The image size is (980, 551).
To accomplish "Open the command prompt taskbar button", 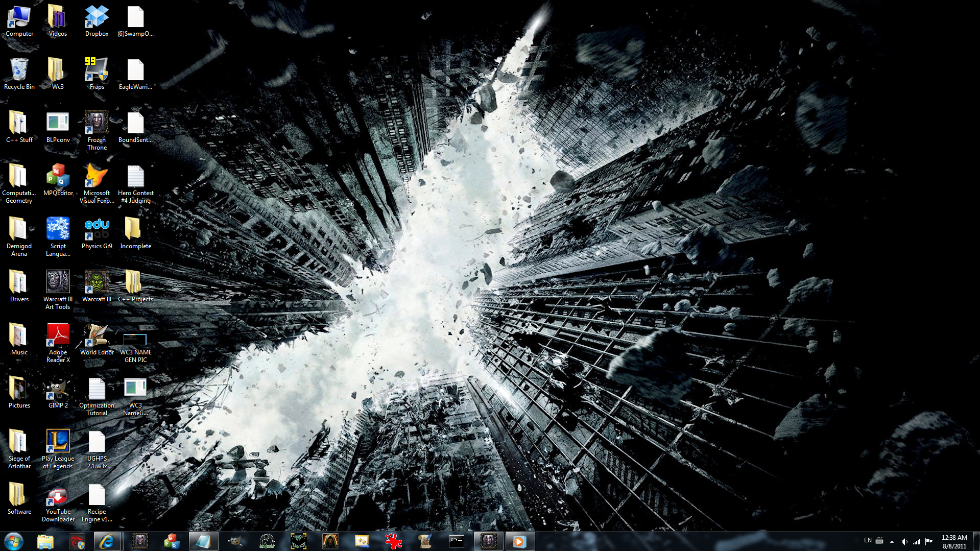I will point(456,541).
